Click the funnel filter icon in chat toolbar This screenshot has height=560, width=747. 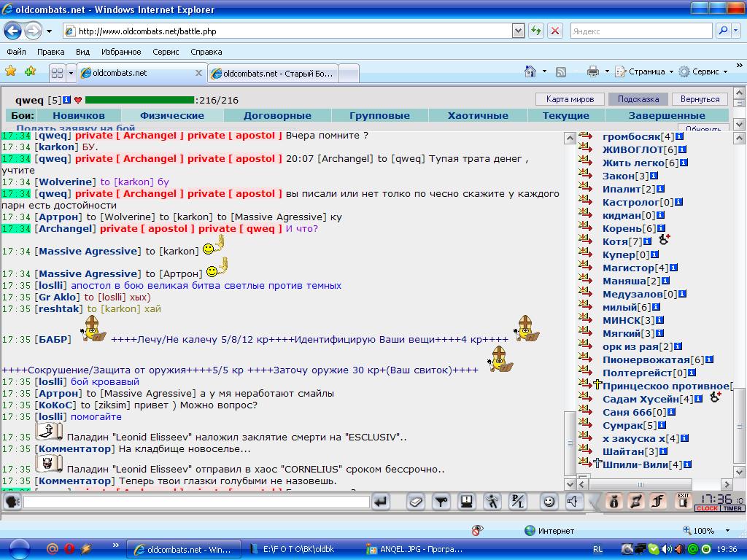coord(441,502)
